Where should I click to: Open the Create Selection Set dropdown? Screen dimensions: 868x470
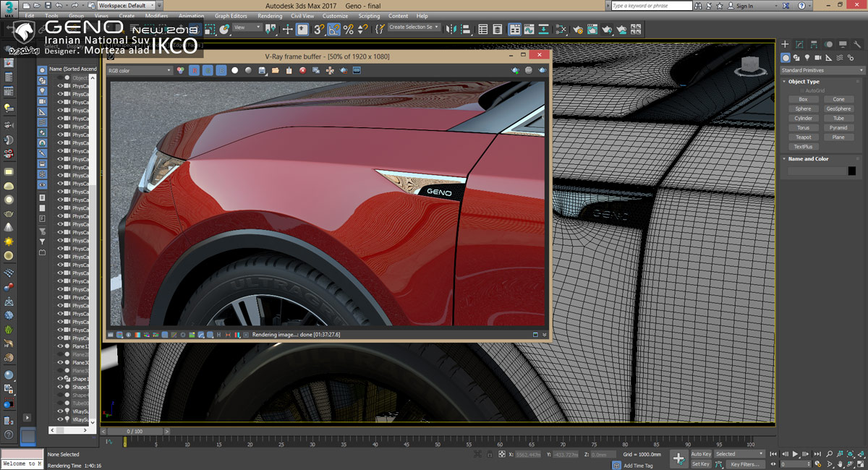tap(414, 27)
